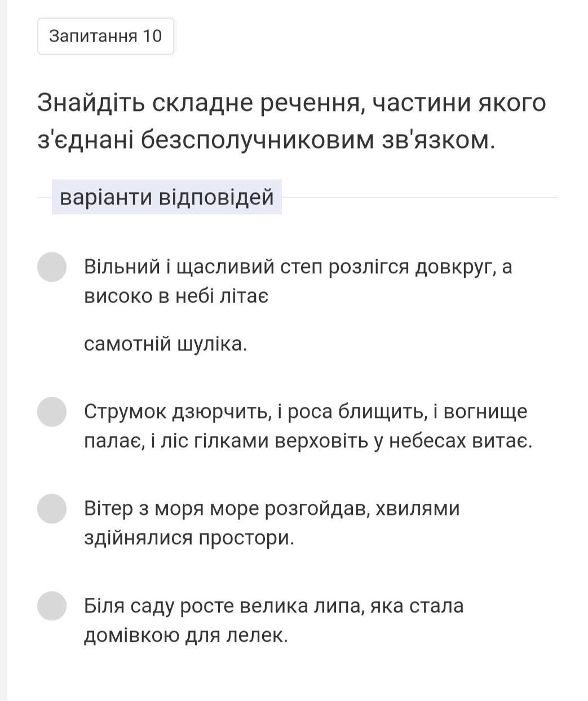Click the "варіанти відповідей" label
Image resolution: width=588 pixels, height=701 pixels.
coord(166,197)
